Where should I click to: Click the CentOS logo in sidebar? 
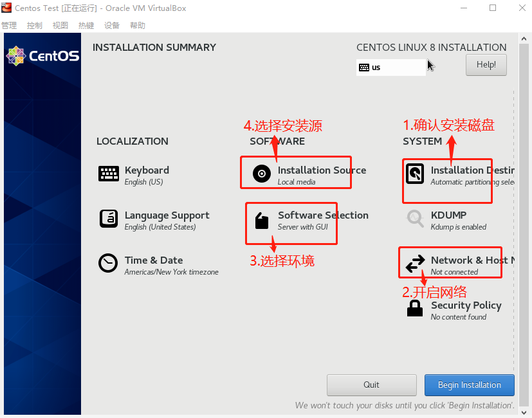coord(42,56)
